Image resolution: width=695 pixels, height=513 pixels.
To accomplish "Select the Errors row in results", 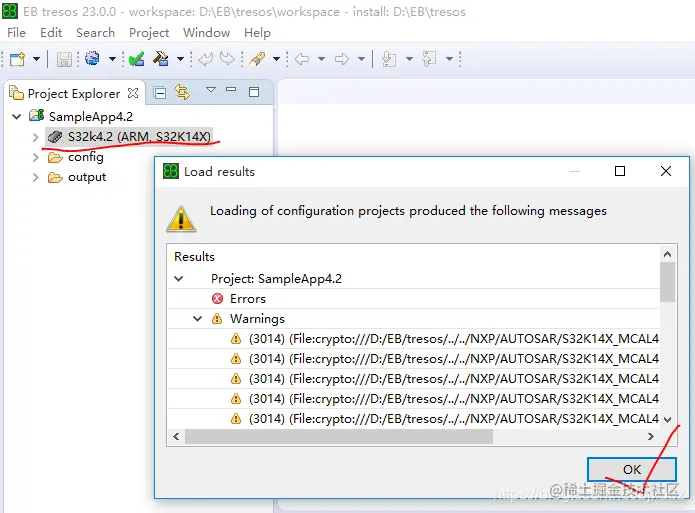I will 414,299.
